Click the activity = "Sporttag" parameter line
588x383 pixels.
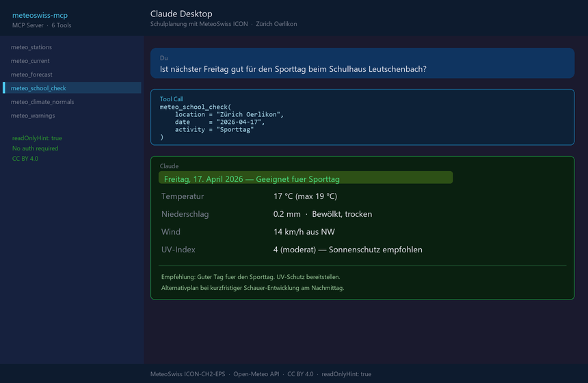(214, 129)
